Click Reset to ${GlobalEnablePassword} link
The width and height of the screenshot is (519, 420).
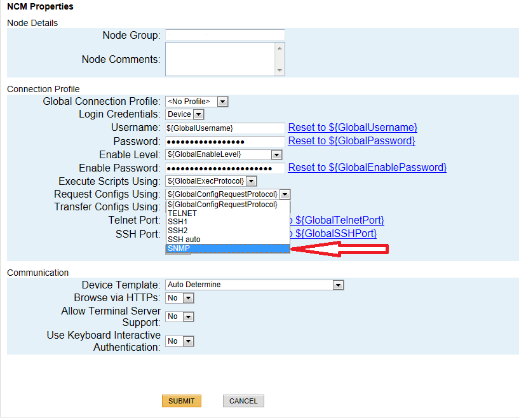tap(367, 168)
